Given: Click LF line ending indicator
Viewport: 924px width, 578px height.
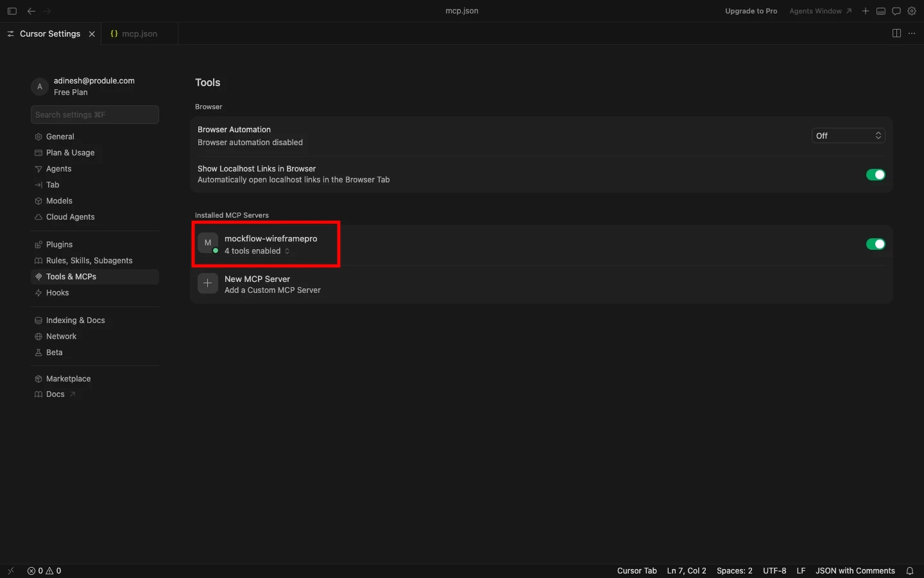Looking at the screenshot, I should pyautogui.click(x=801, y=570).
